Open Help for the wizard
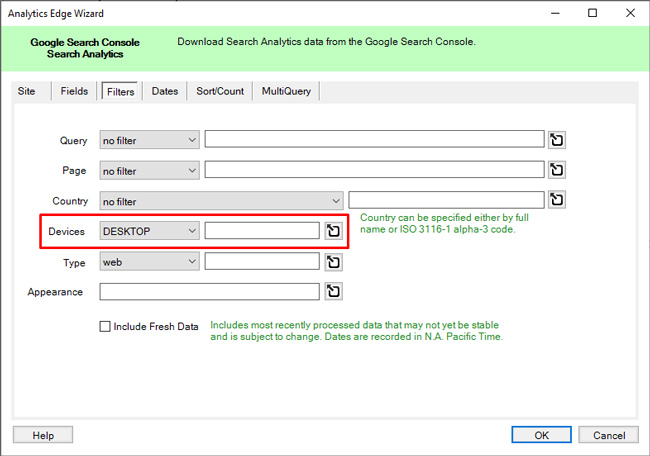Image resolution: width=650 pixels, height=456 pixels. point(43,435)
